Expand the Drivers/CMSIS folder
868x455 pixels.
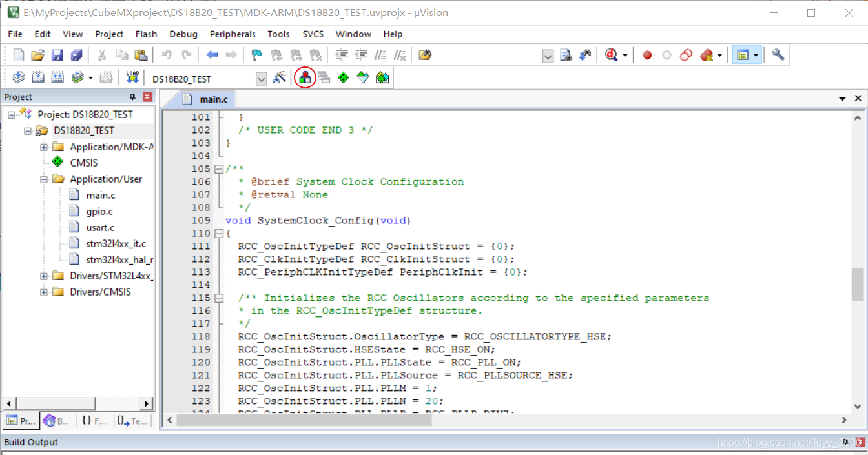click(43, 292)
